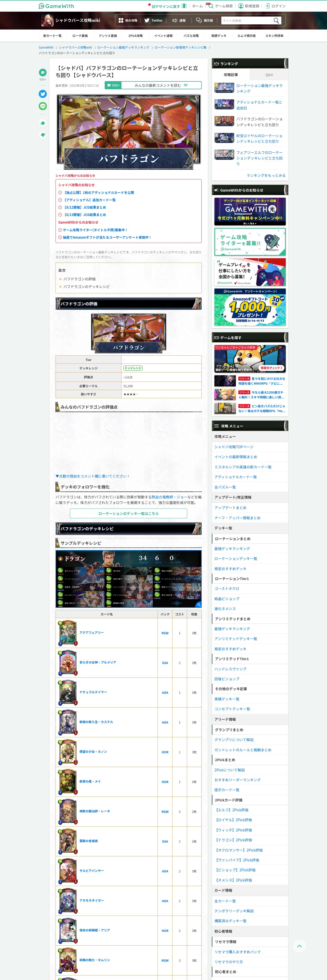Open the comment bubble icon on left sidebar
The height and width of the screenshot is (980, 327).
click(x=43, y=72)
